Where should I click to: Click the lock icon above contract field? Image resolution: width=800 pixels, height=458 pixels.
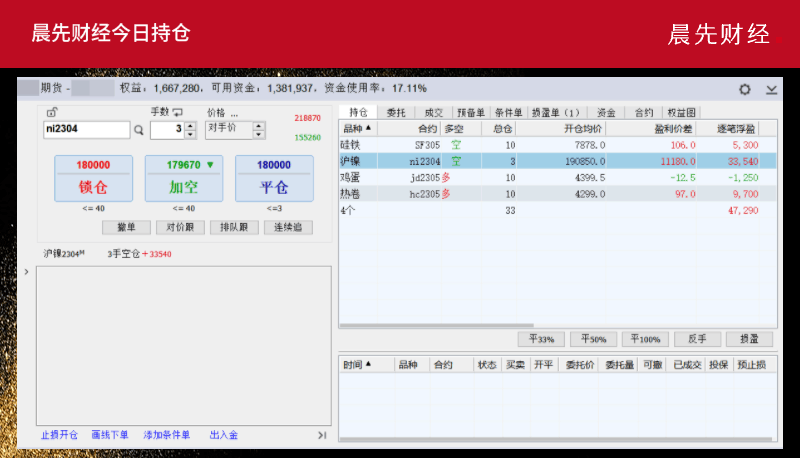[52, 112]
